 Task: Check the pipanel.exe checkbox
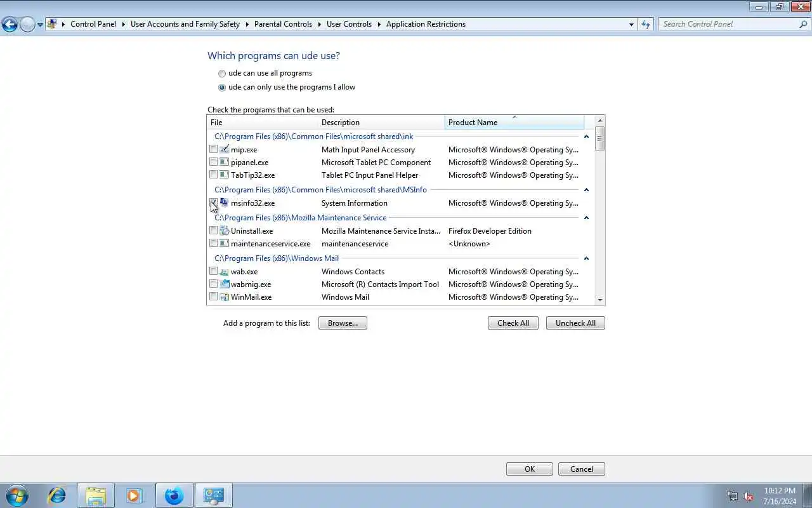point(213,162)
